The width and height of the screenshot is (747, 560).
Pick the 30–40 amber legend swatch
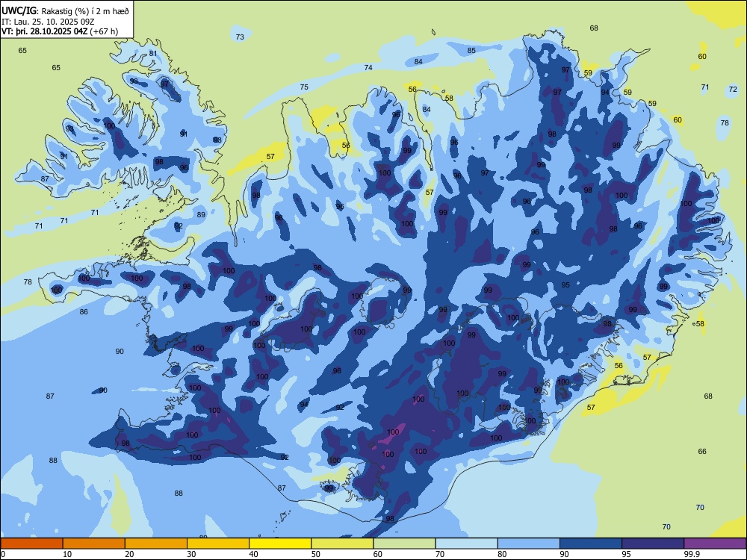pyautogui.click(x=218, y=544)
